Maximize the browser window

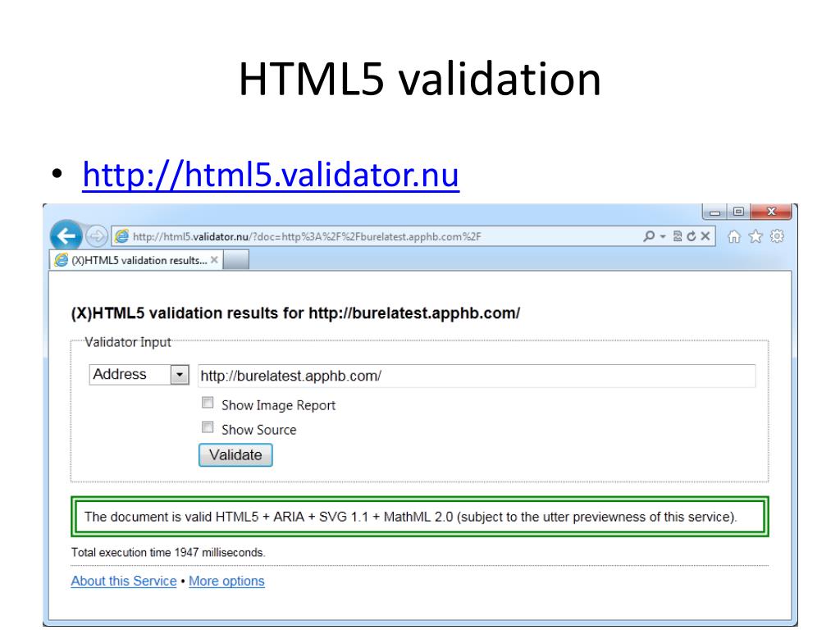[738, 212]
